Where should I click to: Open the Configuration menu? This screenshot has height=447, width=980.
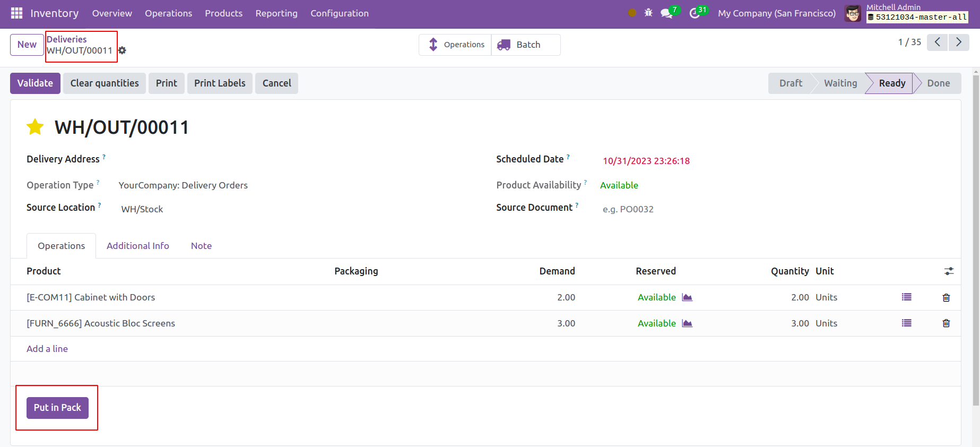339,13
